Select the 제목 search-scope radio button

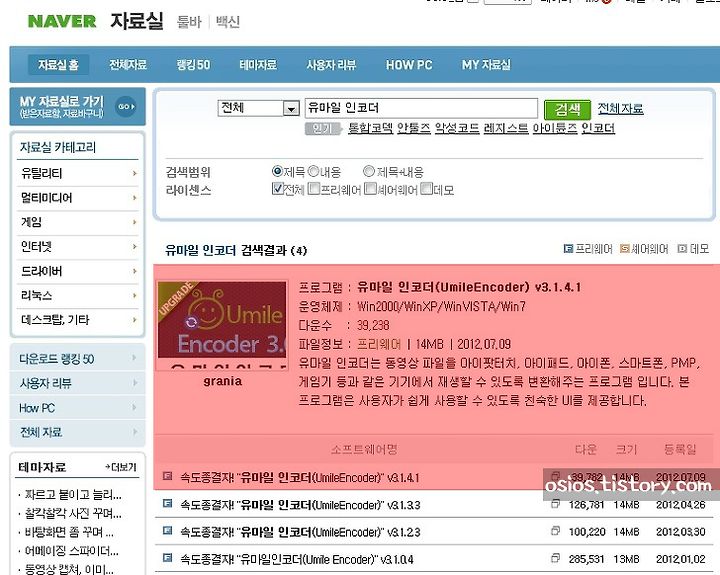[277, 171]
